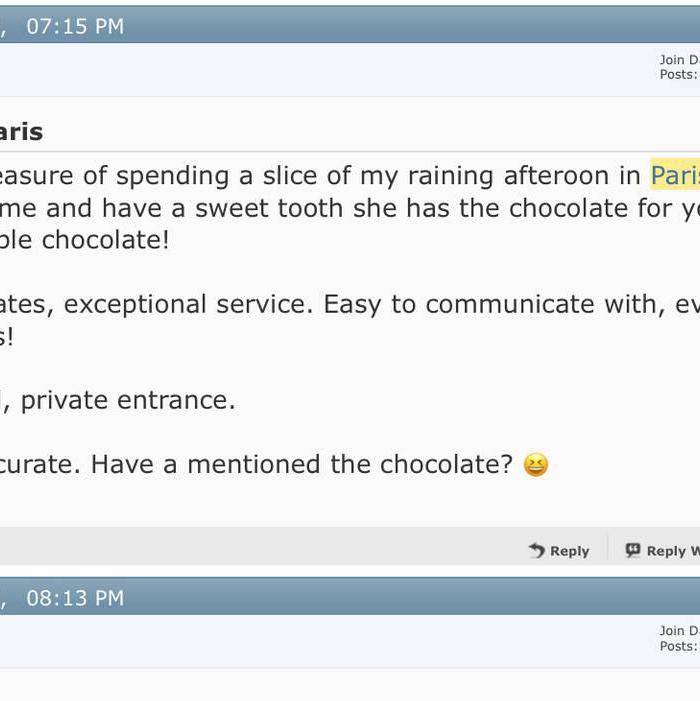Click the quote speech-bubble icon

pos(633,550)
